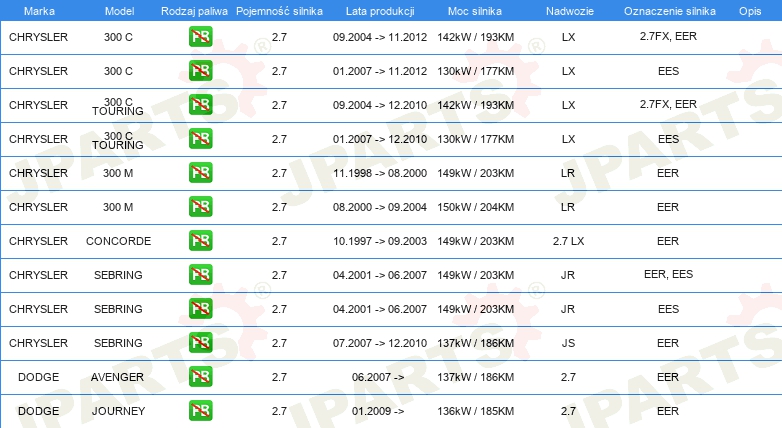Click fuel icon in 300 M 08.2000 row

(x=200, y=206)
